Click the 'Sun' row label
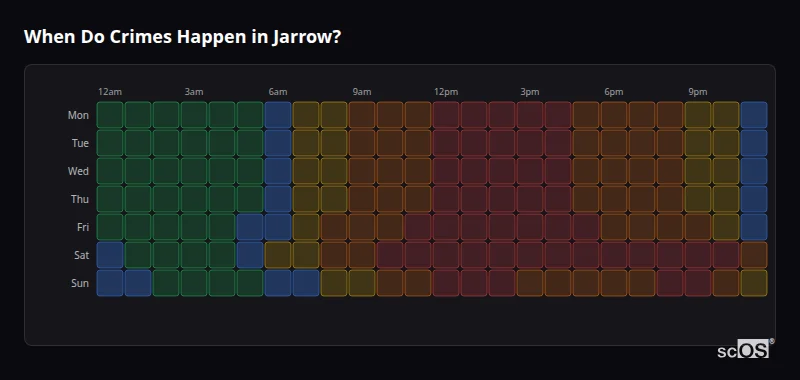This screenshot has height=380, width=800. click(80, 284)
